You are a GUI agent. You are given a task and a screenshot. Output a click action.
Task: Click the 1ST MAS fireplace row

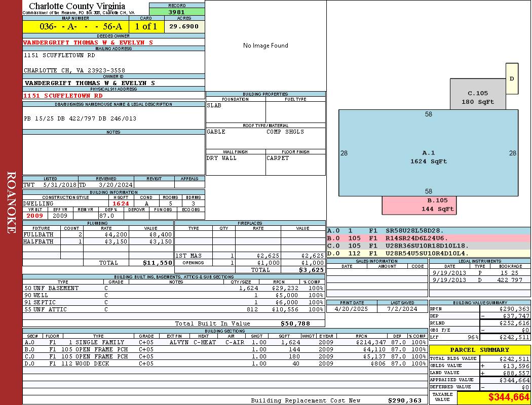click(x=250, y=256)
